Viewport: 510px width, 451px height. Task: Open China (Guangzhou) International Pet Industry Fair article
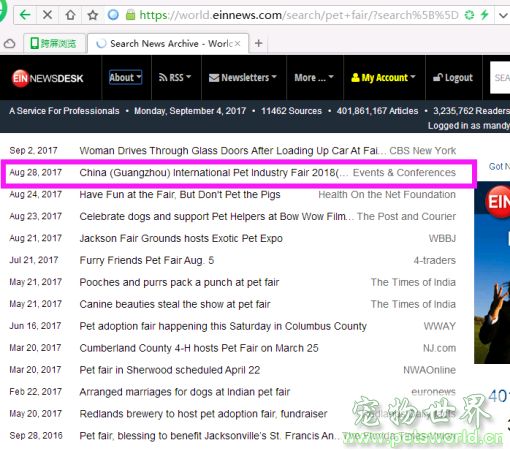point(213,173)
